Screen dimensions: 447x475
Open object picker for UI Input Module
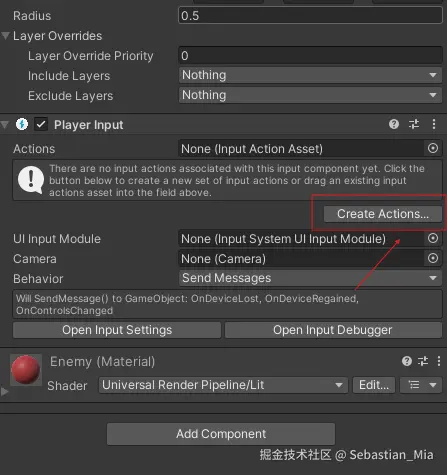point(433,238)
